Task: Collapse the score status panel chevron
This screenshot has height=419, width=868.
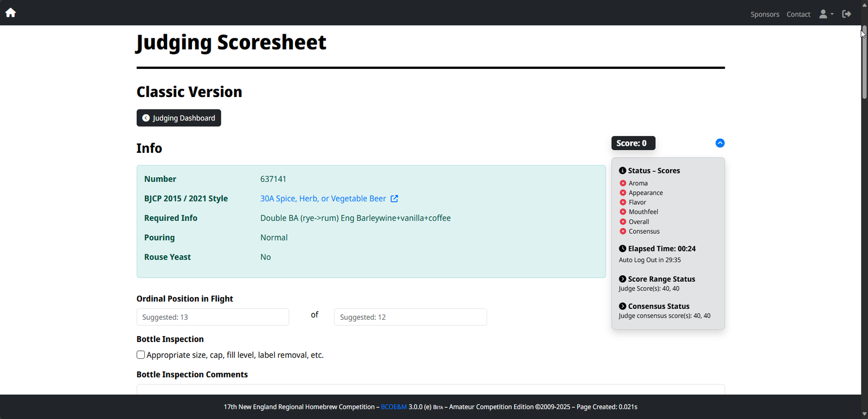Action: click(720, 143)
